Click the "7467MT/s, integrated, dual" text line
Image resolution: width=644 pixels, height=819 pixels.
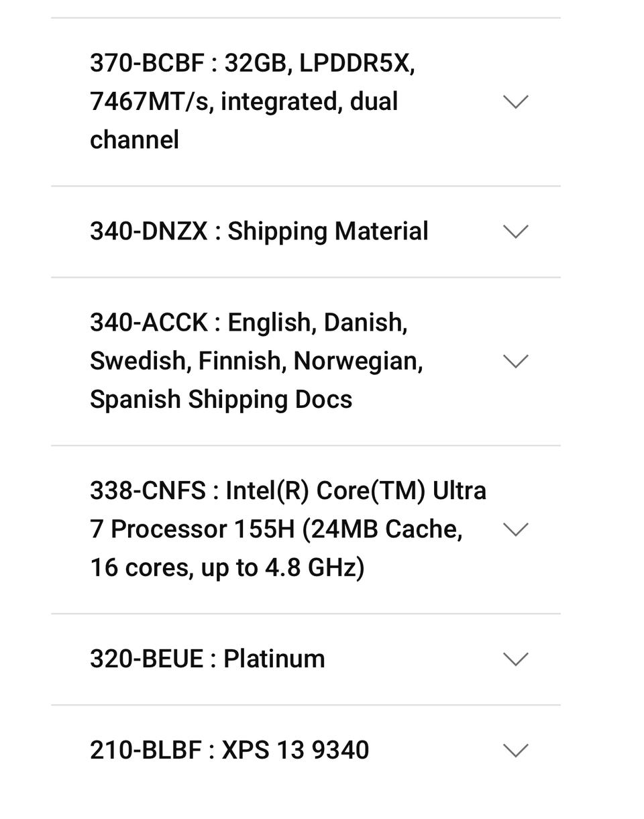244,102
